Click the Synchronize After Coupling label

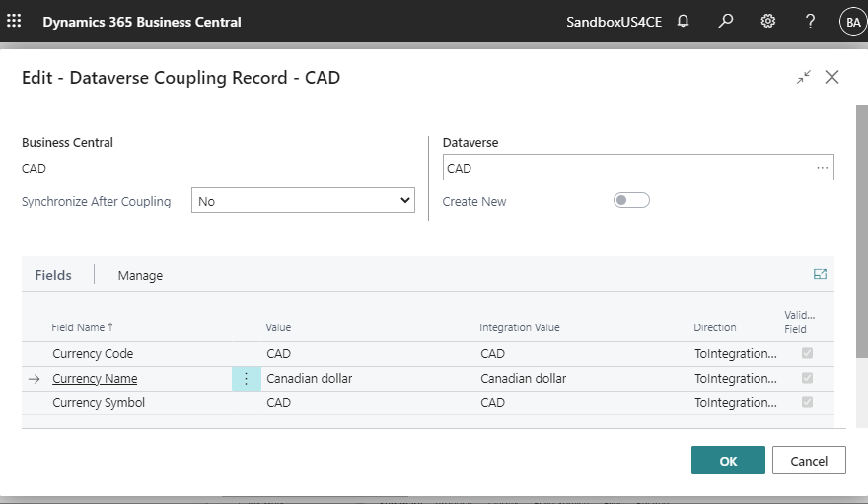coord(96,201)
